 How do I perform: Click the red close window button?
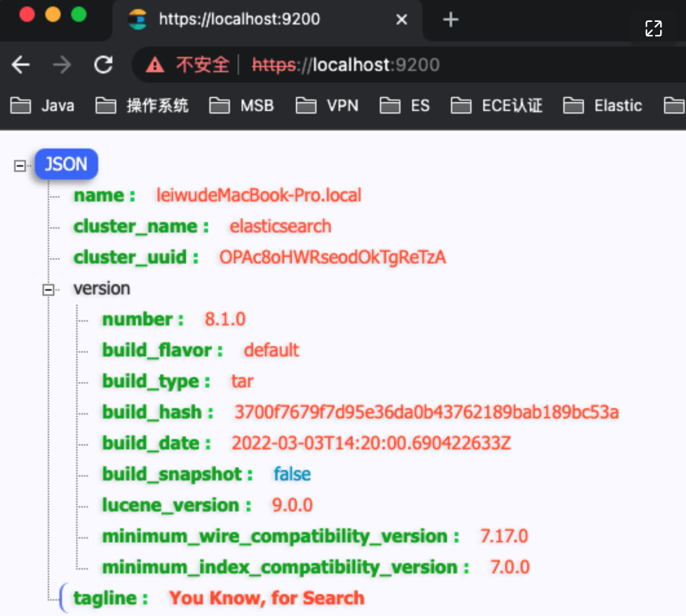pyautogui.click(x=26, y=14)
